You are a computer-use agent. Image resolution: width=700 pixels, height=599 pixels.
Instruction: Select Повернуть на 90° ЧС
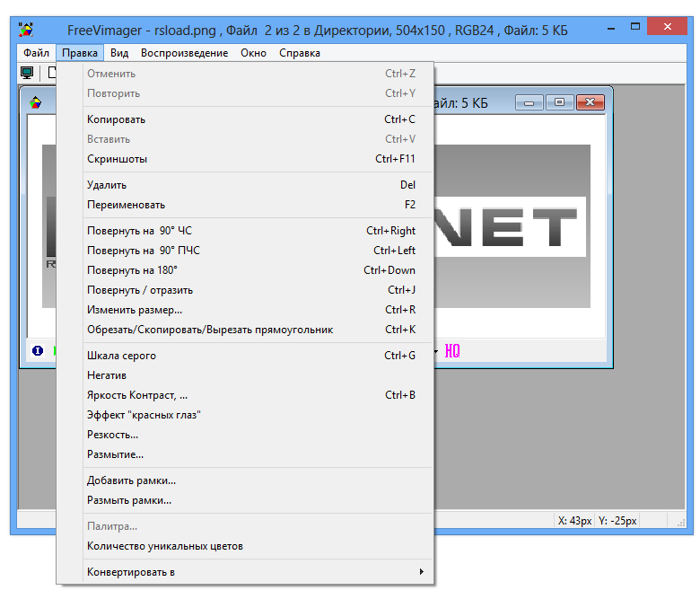click(245, 231)
